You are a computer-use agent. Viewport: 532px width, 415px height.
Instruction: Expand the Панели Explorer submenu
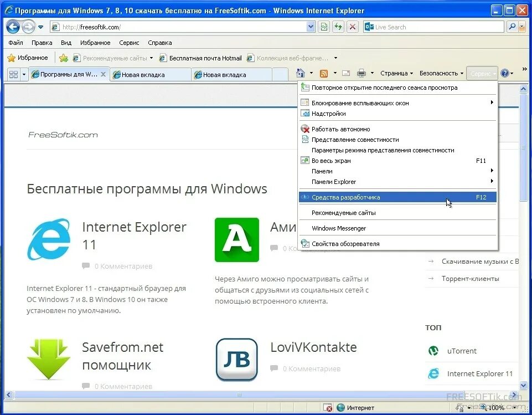click(397, 182)
